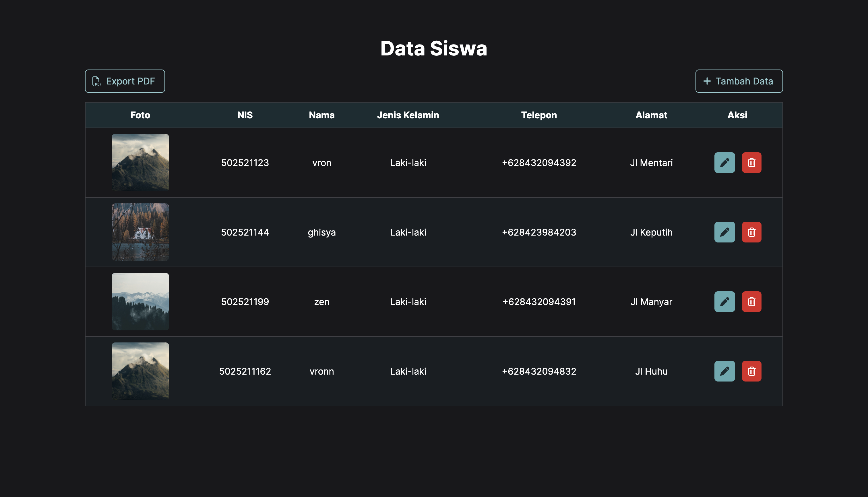Click the Nama column header
Image resolution: width=868 pixels, height=497 pixels.
click(x=321, y=115)
